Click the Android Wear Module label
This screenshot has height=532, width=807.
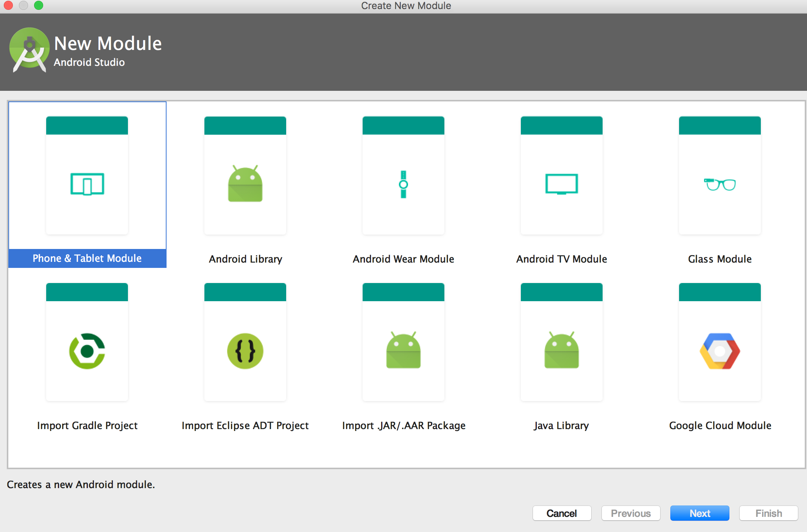tap(403, 259)
